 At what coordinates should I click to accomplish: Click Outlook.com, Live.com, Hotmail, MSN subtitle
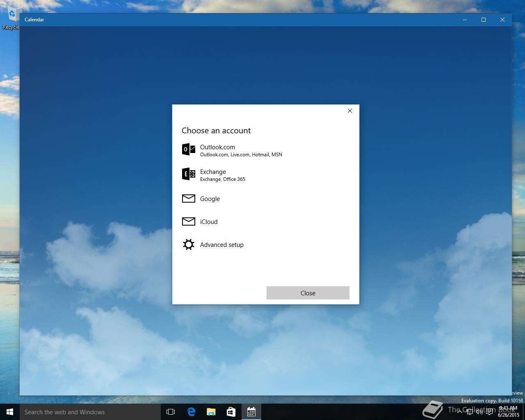click(241, 155)
